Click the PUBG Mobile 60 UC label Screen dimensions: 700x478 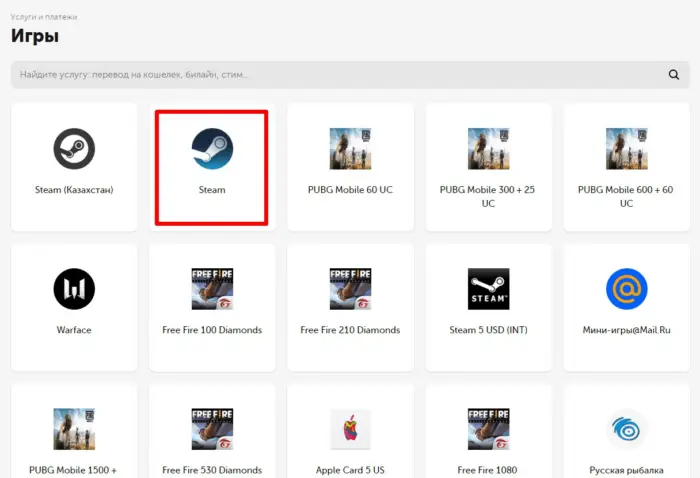[350, 190]
